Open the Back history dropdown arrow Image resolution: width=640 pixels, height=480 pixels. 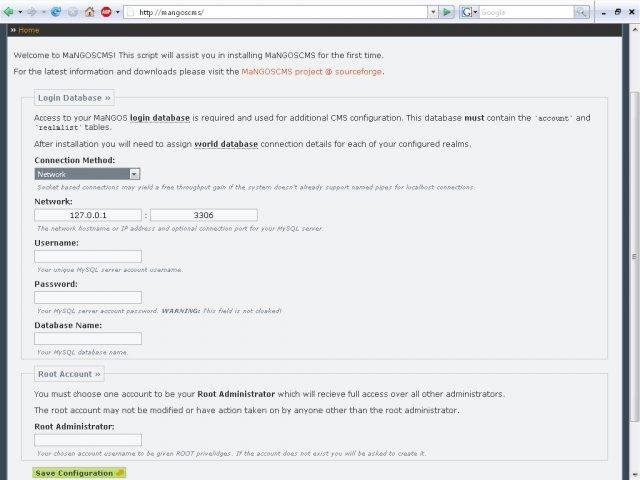tap(20, 12)
